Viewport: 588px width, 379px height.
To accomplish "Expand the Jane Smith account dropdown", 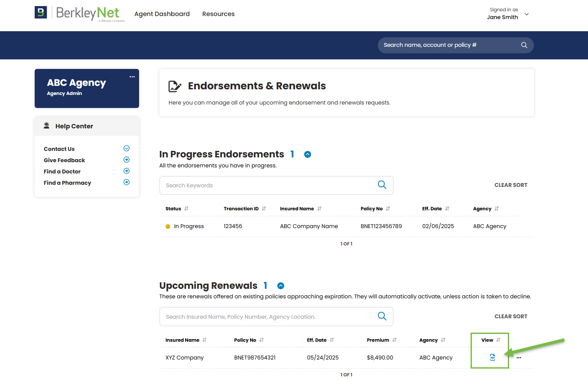I will click(x=526, y=14).
